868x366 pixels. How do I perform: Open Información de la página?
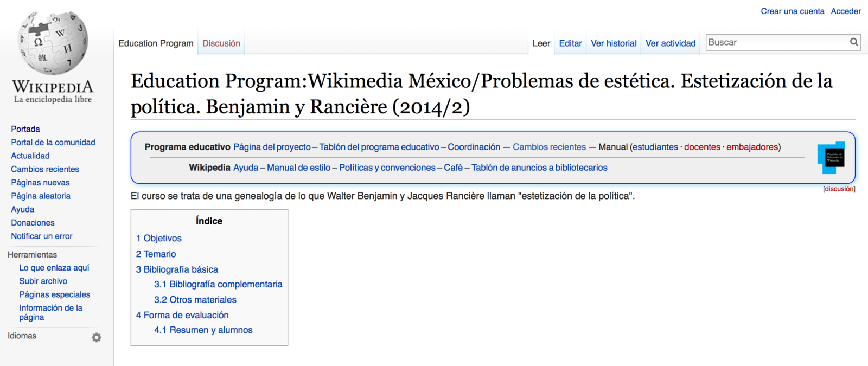51,312
